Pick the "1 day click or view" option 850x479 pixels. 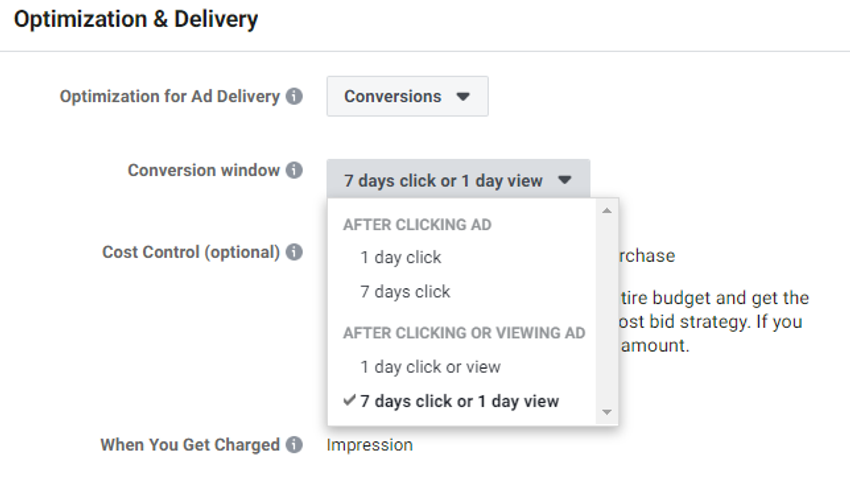(x=430, y=367)
